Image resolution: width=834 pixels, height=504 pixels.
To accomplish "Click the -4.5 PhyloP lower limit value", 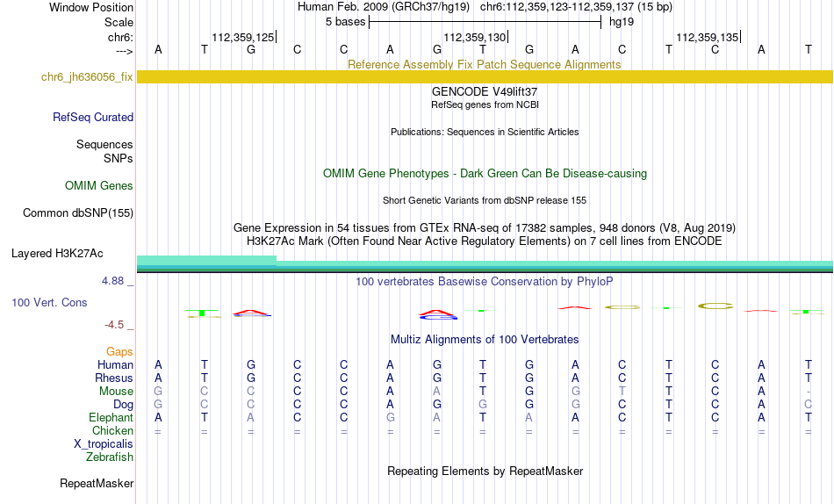I will pyautogui.click(x=114, y=325).
